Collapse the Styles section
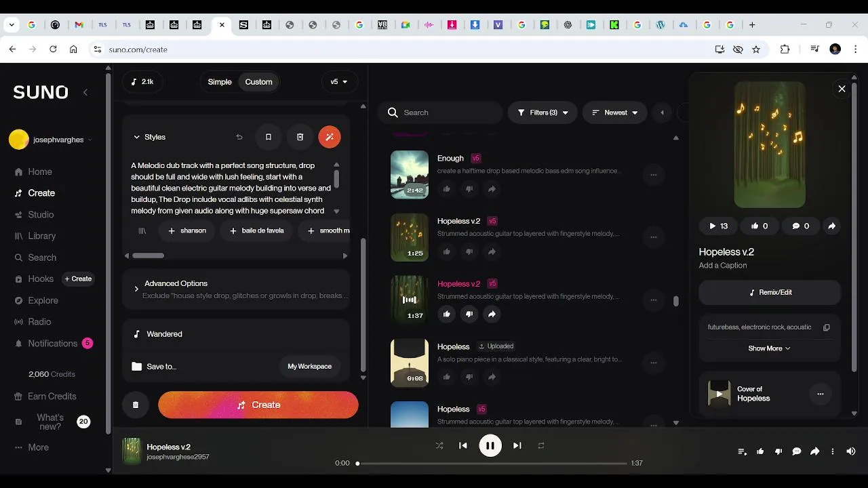Viewport: 868px width, 488px height. click(149, 137)
